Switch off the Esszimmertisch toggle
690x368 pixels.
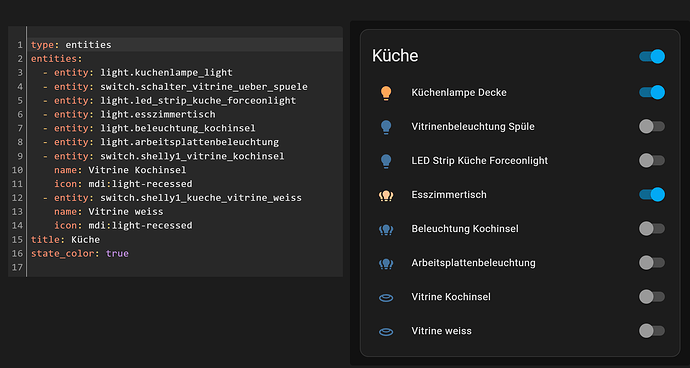tap(652, 195)
